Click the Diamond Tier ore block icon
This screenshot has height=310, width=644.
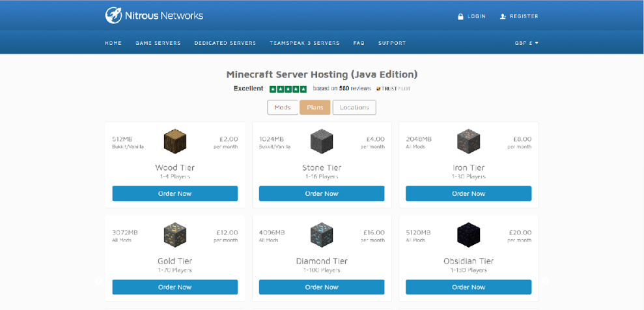(322, 234)
